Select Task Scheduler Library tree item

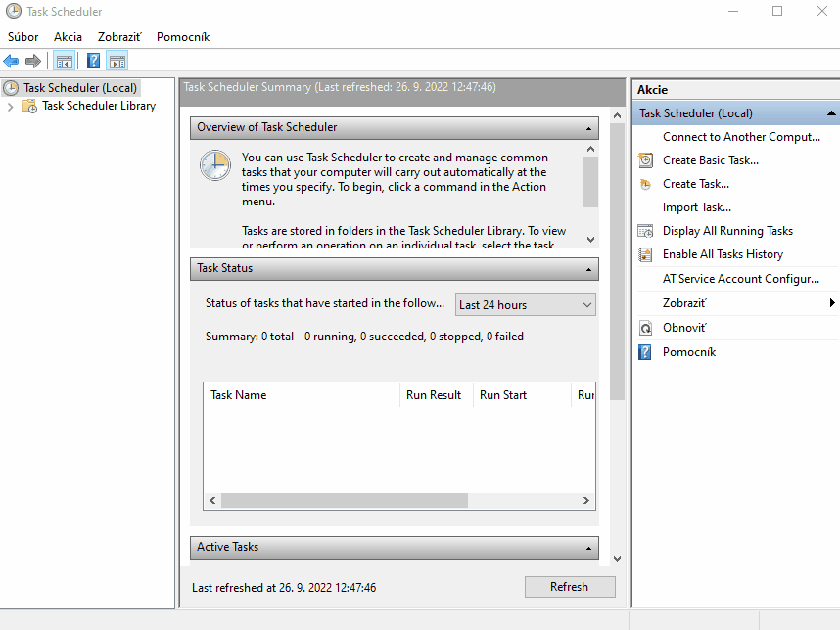pyautogui.click(x=99, y=106)
